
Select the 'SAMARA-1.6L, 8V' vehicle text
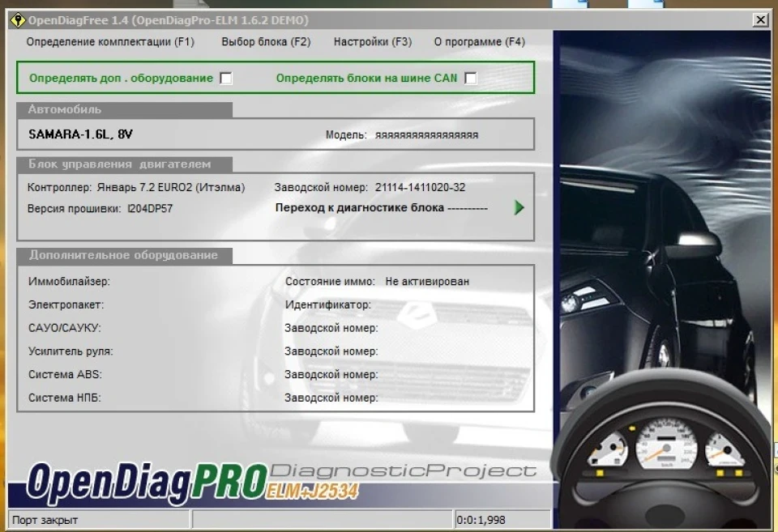point(80,134)
